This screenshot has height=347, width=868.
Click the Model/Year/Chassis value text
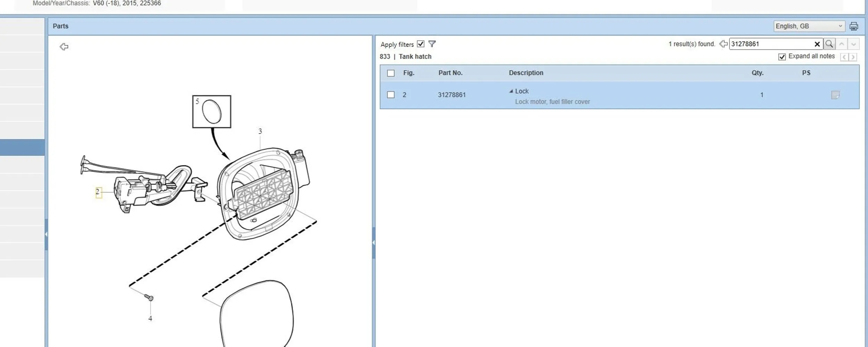(127, 3)
